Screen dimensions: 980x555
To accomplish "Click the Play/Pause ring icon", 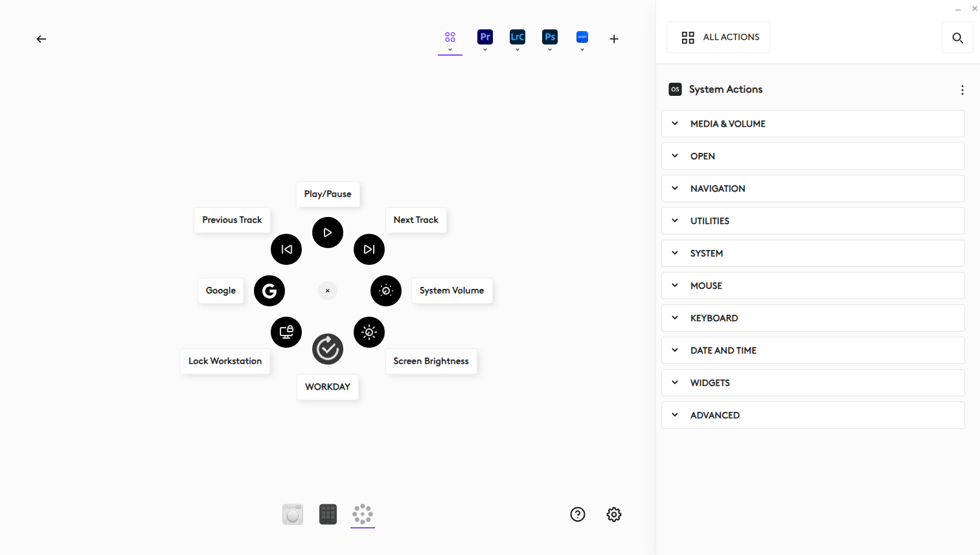I will pyautogui.click(x=328, y=232).
